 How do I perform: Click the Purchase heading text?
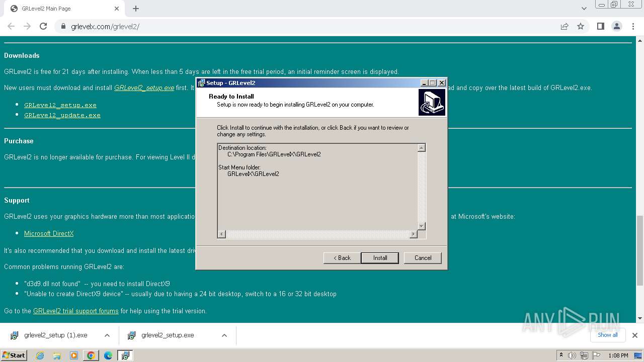[19, 141]
